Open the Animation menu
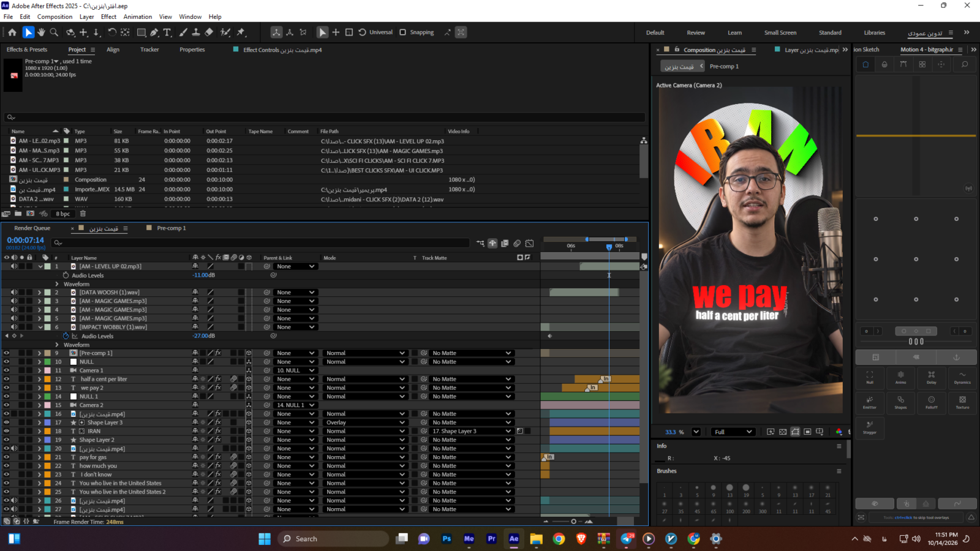This screenshot has height=551, width=980. (x=138, y=17)
